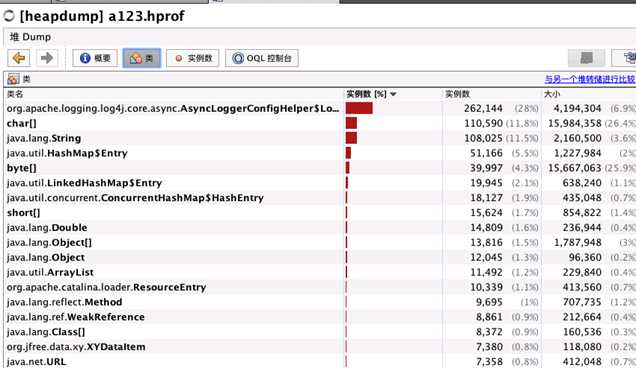Open the OQL 控制台 console

262,58
